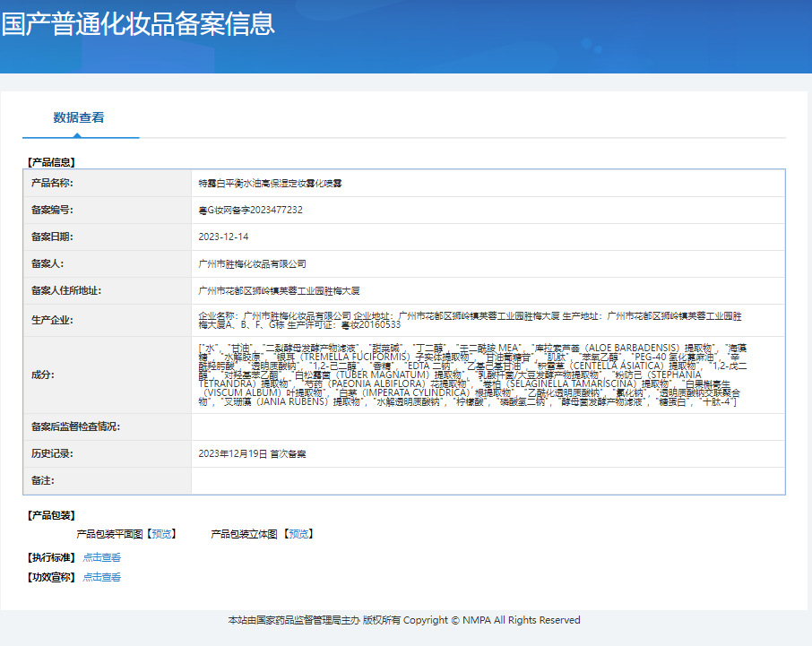Click the 历史记录 label
The image size is (812, 646).
point(52,453)
